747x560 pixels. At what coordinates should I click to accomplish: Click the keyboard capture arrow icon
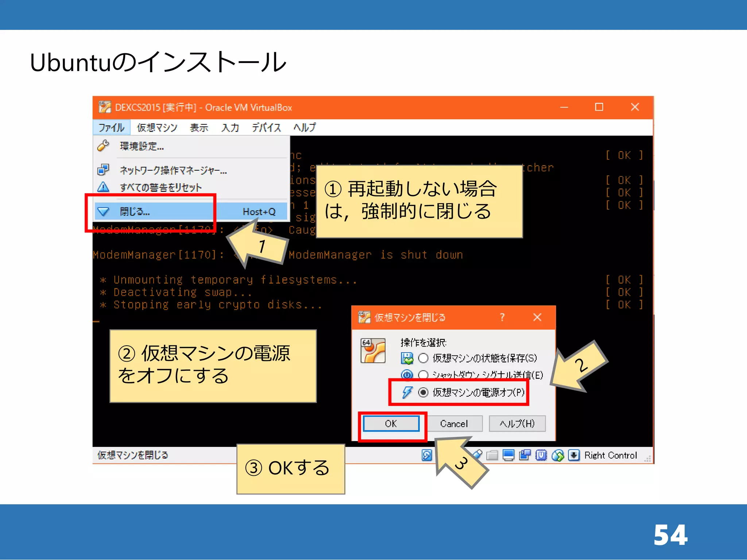tap(574, 455)
